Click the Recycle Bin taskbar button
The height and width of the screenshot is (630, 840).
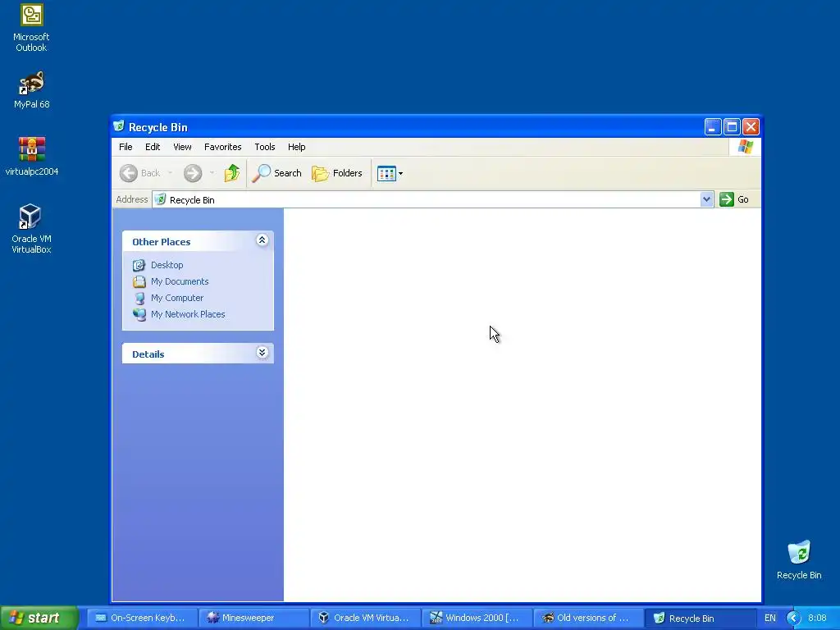(x=699, y=619)
